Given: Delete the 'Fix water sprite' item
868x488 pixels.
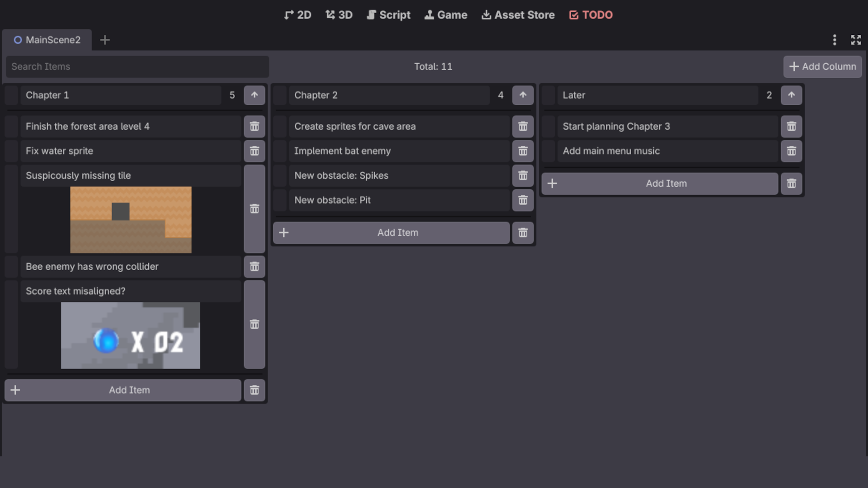Looking at the screenshot, I should pos(255,151).
